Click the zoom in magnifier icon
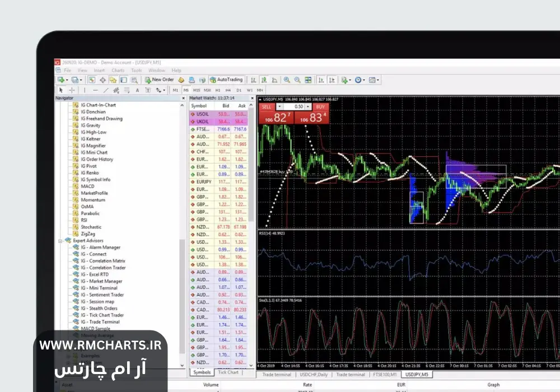The image size is (560, 392). tap(287, 80)
